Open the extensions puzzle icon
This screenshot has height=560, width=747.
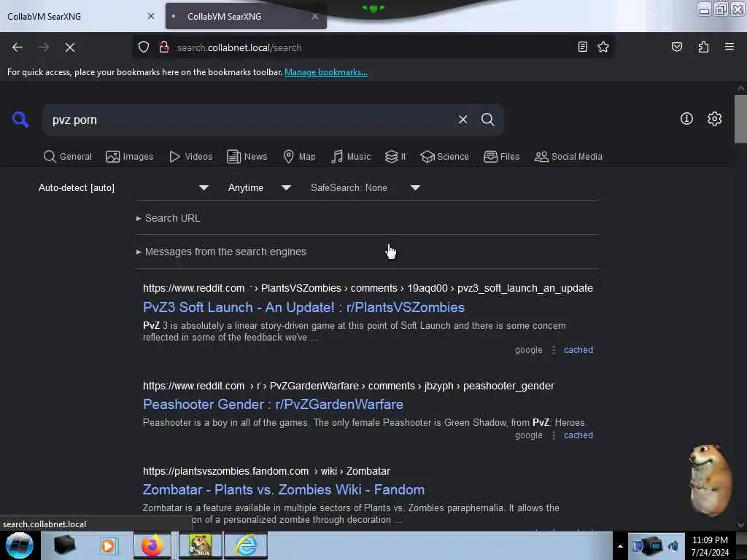(703, 47)
